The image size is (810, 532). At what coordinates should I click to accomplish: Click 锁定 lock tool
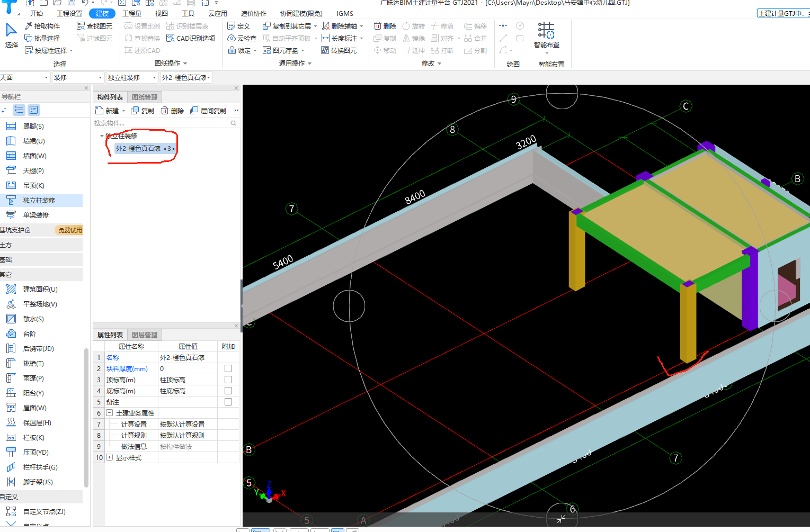[240, 50]
